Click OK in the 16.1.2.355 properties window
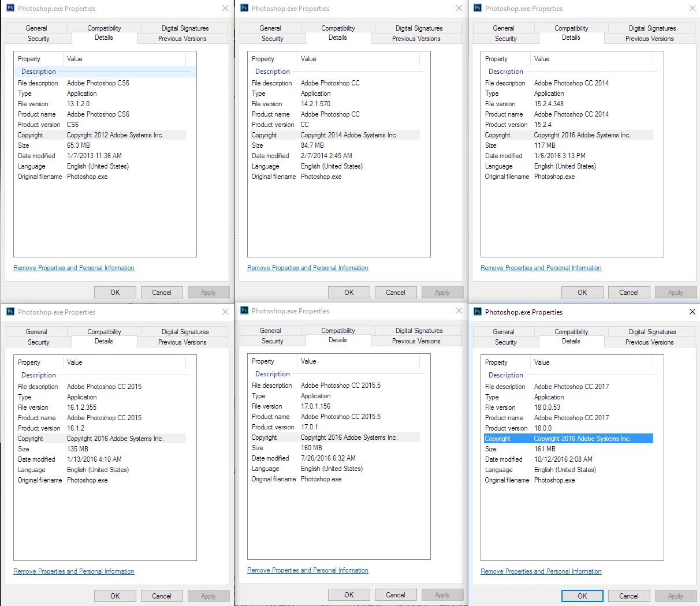This screenshot has height=606, width=700. click(115, 596)
